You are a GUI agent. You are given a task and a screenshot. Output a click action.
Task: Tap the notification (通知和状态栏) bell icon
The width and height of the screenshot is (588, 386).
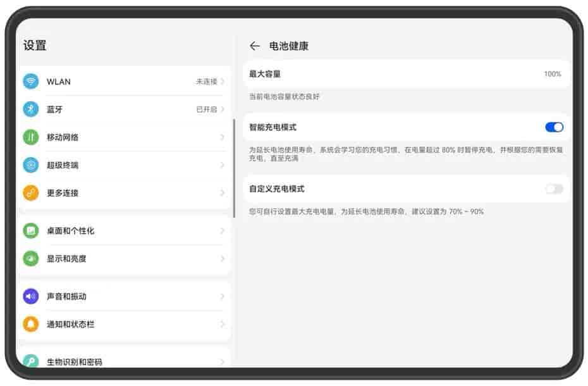coord(31,324)
